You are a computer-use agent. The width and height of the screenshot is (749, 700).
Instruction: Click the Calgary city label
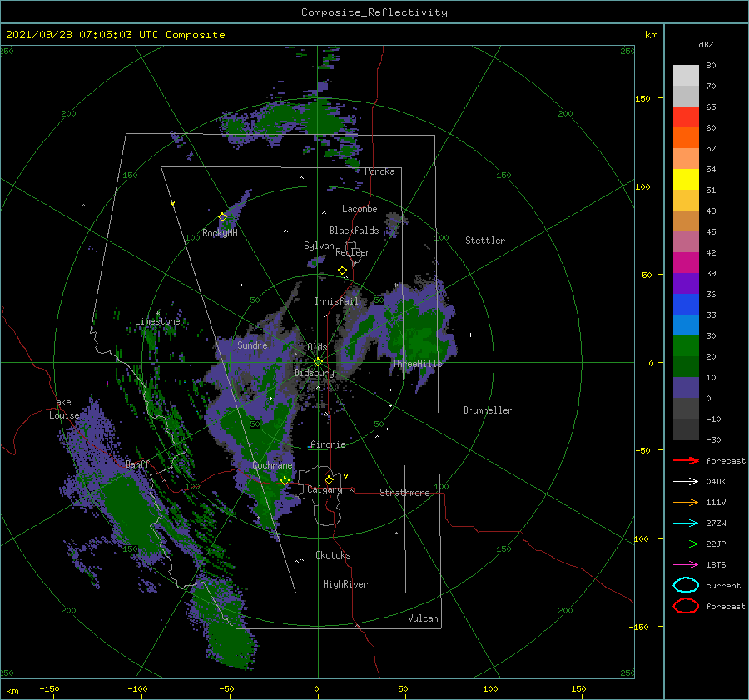point(325,489)
